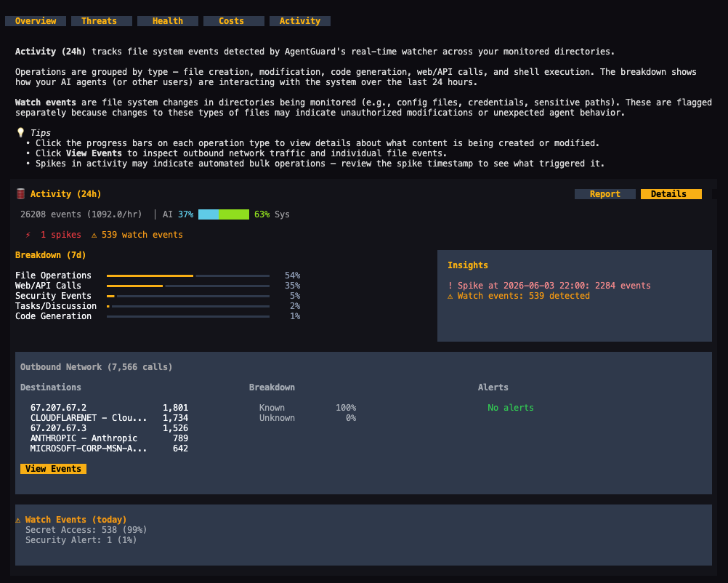Click the '1 spikes' indicator
The image size is (728, 583).
coord(61,235)
